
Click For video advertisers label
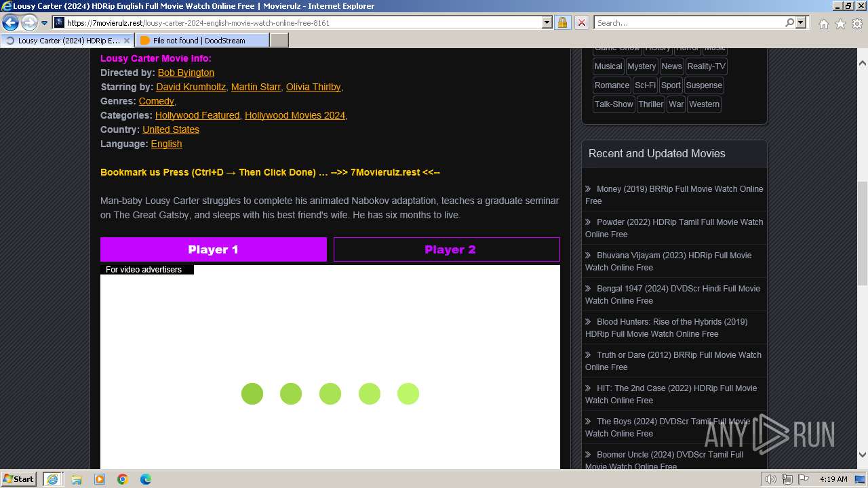[144, 270]
